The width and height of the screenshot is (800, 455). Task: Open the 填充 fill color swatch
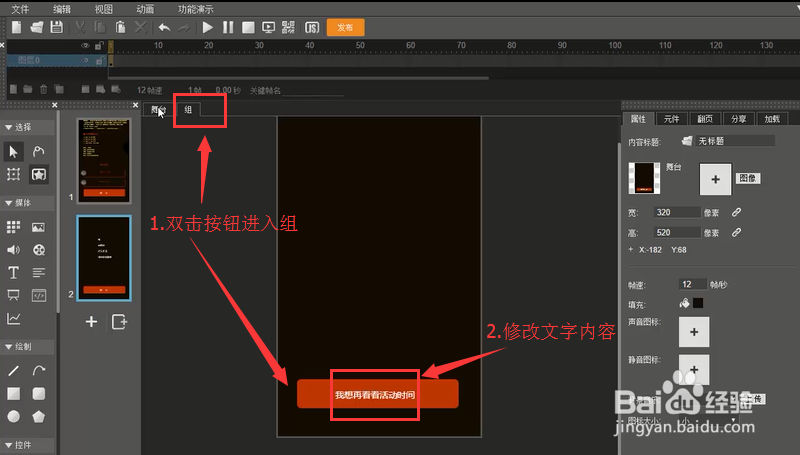click(698, 304)
